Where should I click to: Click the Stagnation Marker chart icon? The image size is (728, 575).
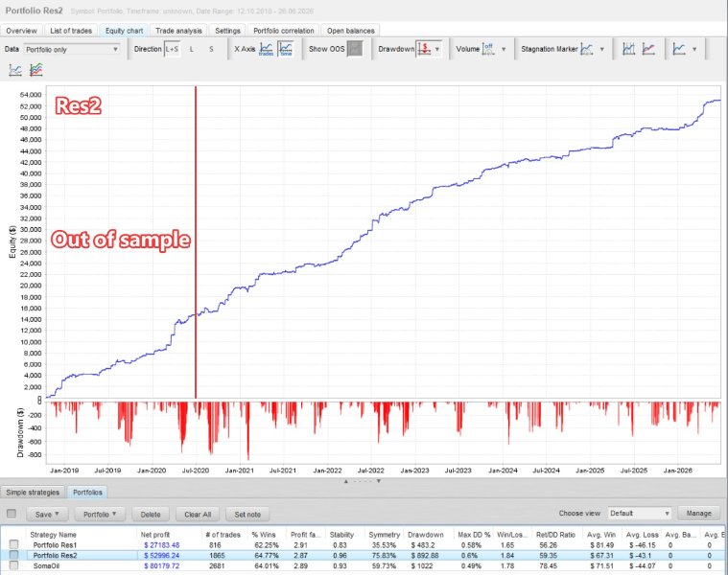coord(586,49)
